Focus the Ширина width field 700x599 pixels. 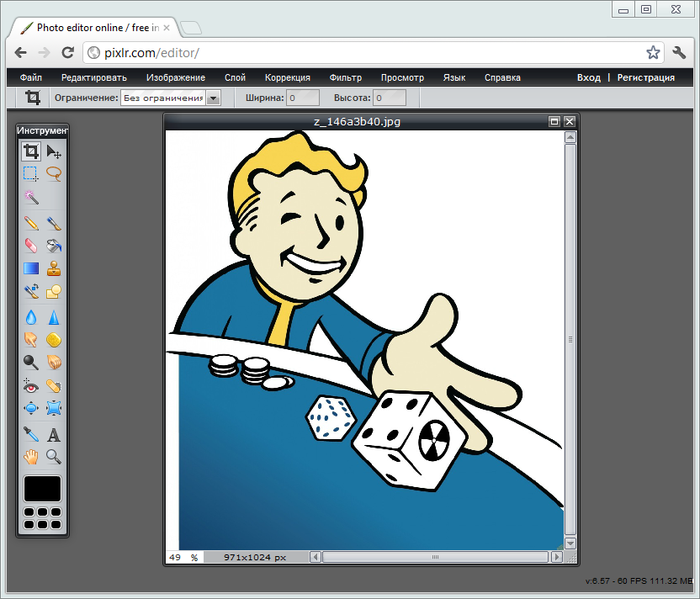pyautogui.click(x=303, y=98)
